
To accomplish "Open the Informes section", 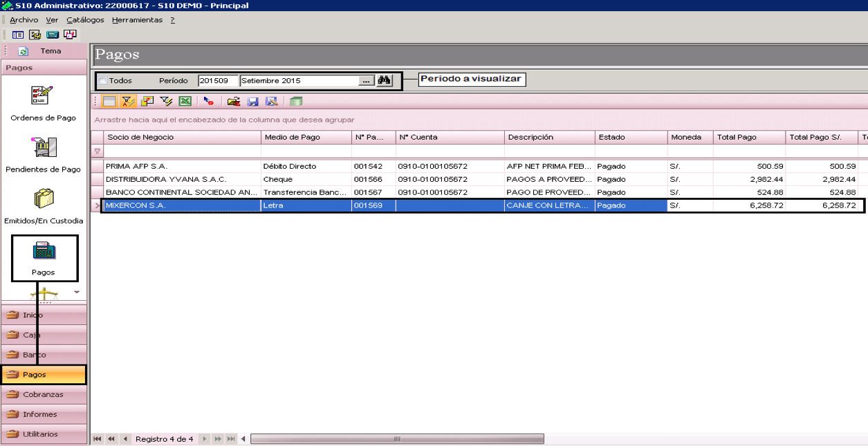I will tap(44, 414).
